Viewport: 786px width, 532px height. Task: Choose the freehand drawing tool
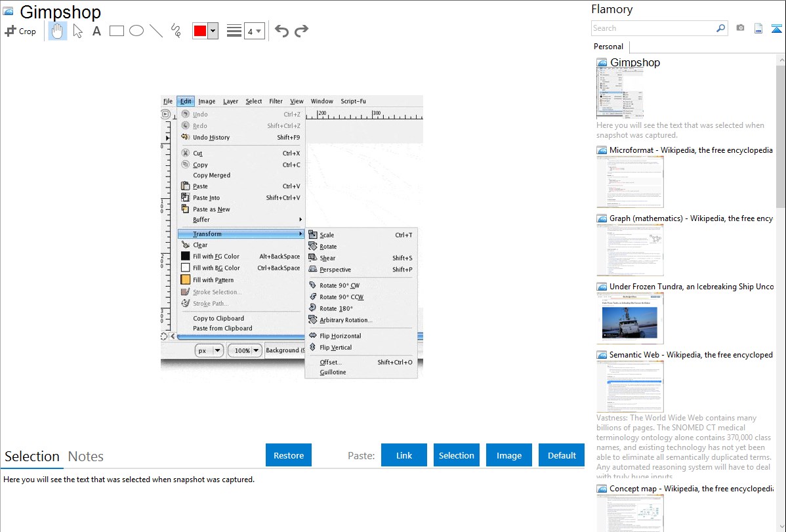tap(176, 31)
